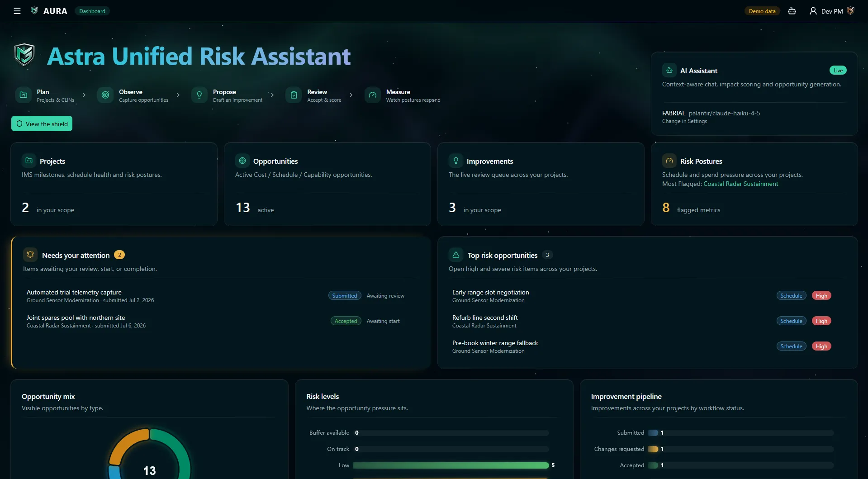
Task: Open the Opportunities card
Action: (x=327, y=184)
